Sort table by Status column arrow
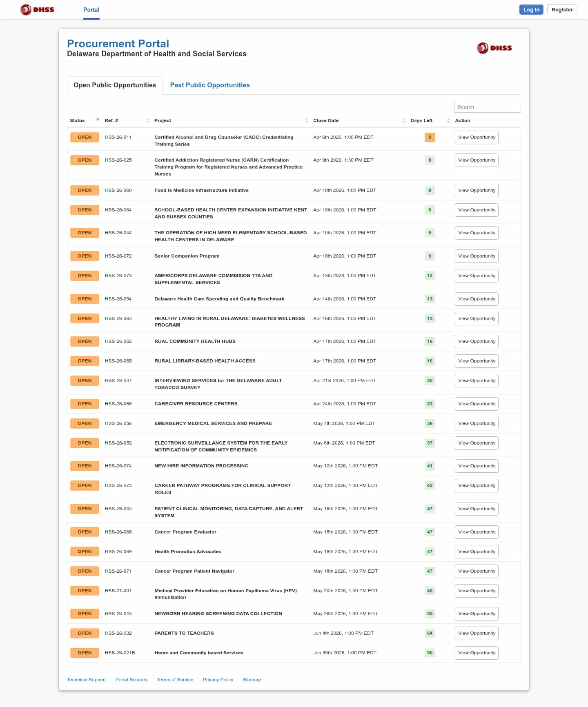Viewport: 588px width, 707px height. pos(98,120)
